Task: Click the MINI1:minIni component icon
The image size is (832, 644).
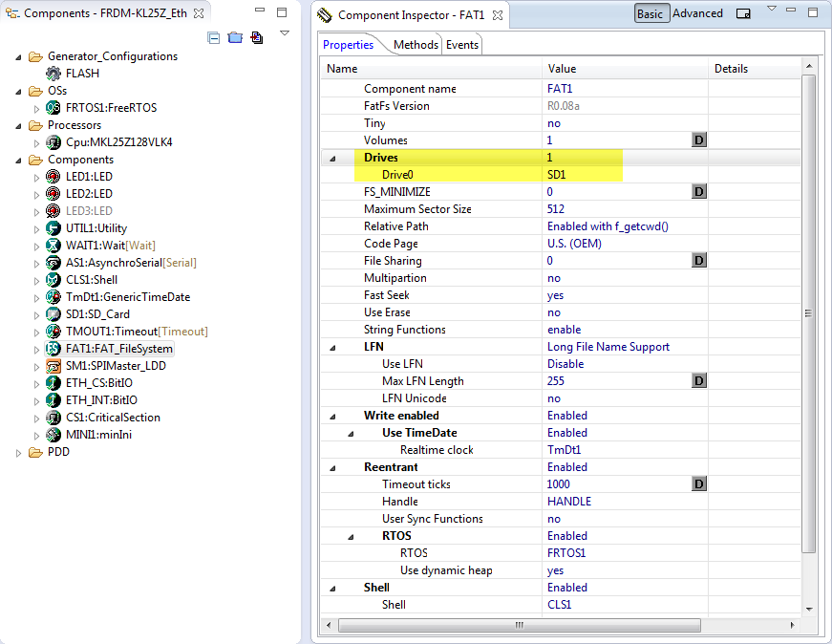Action: pyautogui.click(x=54, y=435)
